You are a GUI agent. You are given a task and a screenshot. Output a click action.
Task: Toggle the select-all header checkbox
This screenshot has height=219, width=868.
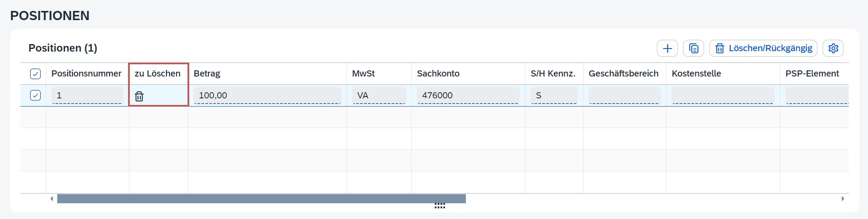pos(35,74)
